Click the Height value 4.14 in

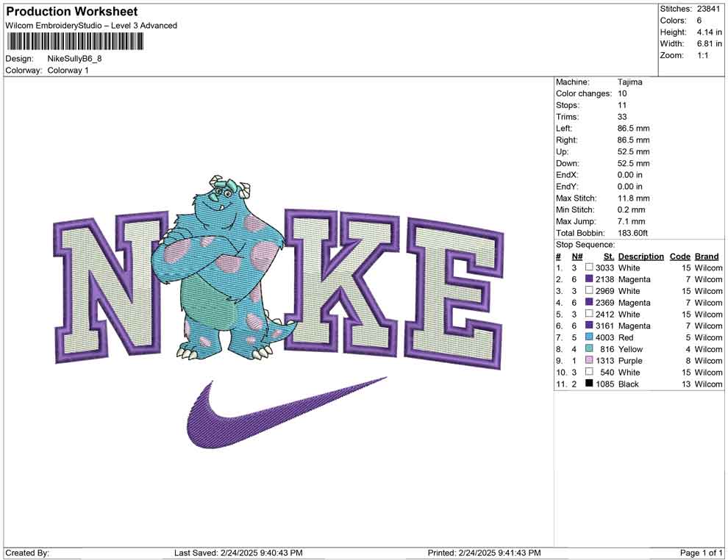[709, 32]
